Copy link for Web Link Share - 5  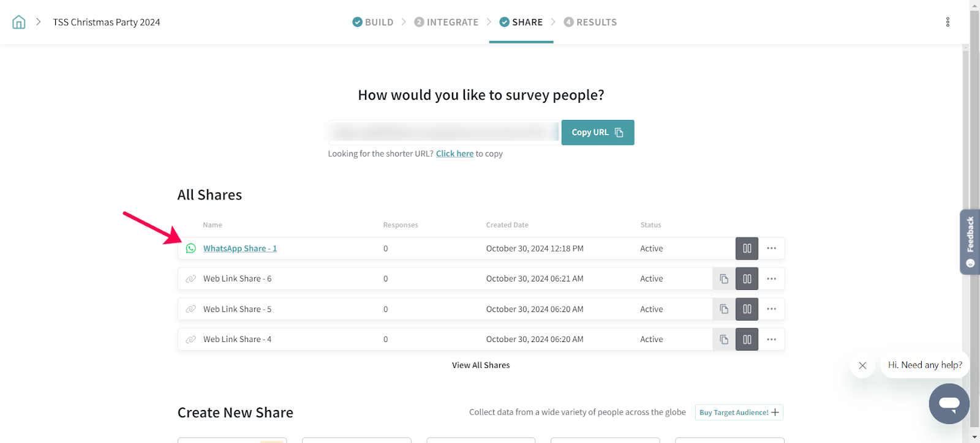pyautogui.click(x=724, y=309)
